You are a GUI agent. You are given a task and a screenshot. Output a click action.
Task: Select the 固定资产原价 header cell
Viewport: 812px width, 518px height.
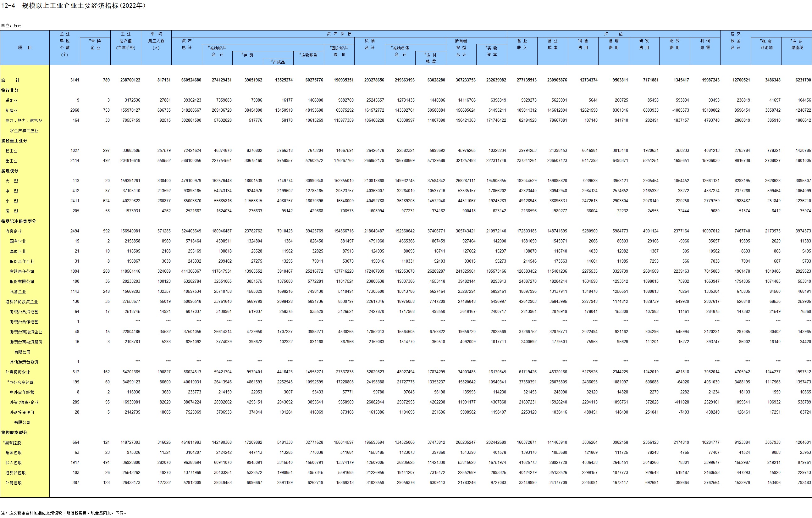(x=339, y=51)
